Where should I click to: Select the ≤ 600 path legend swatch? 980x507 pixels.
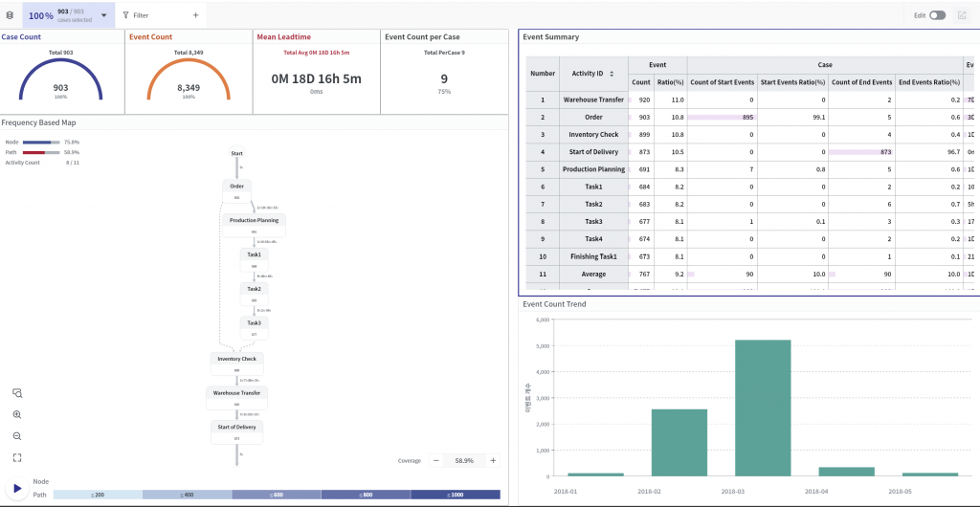point(277,495)
